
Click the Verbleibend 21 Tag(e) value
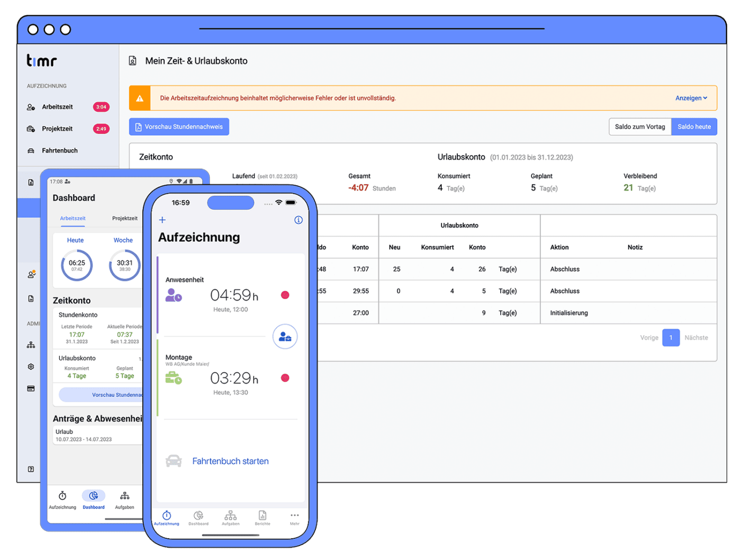click(x=639, y=188)
